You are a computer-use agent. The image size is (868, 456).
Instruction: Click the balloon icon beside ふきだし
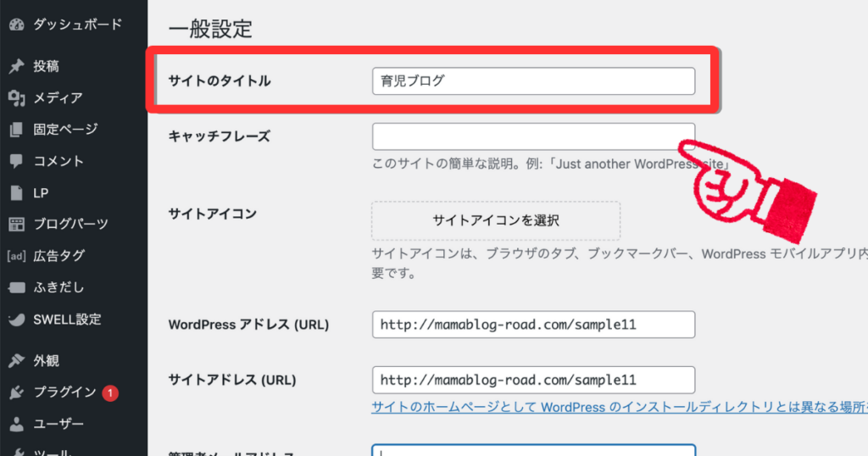pos(17,288)
